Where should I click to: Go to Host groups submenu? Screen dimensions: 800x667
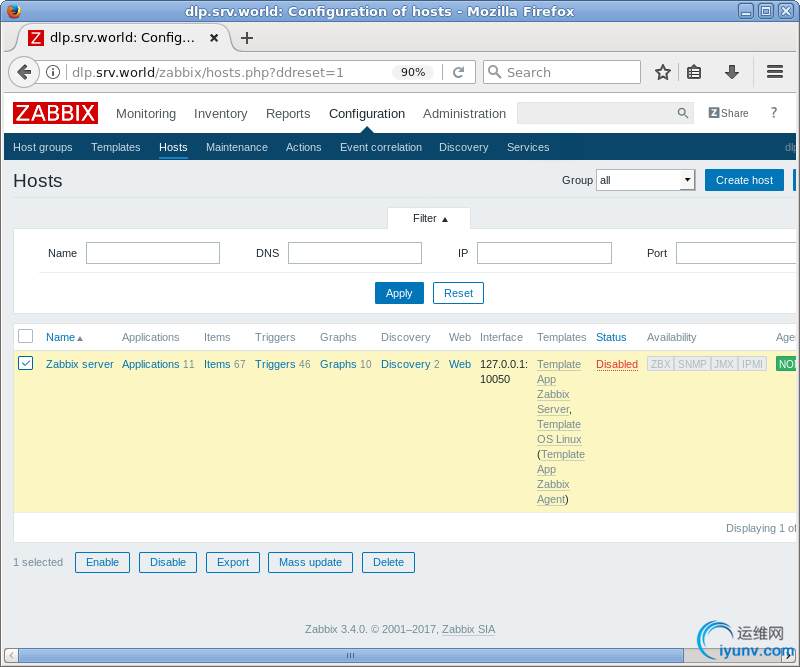(43, 147)
